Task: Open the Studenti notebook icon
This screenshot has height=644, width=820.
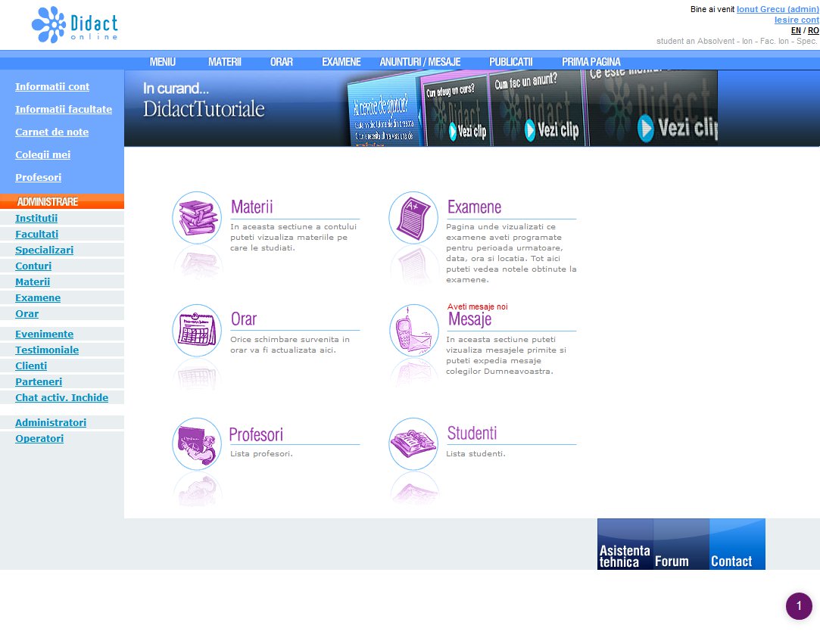Action: (413, 443)
